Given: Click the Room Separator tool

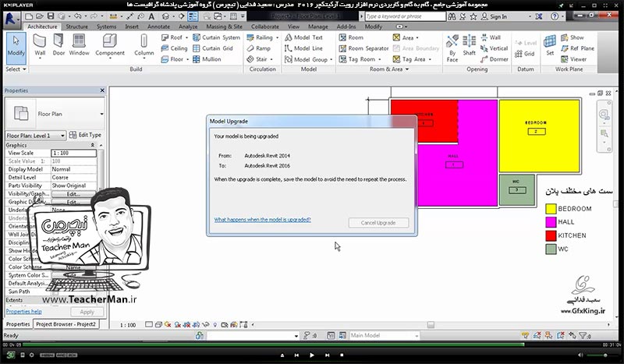Looking at the screenshot, I should pos(363,48).
